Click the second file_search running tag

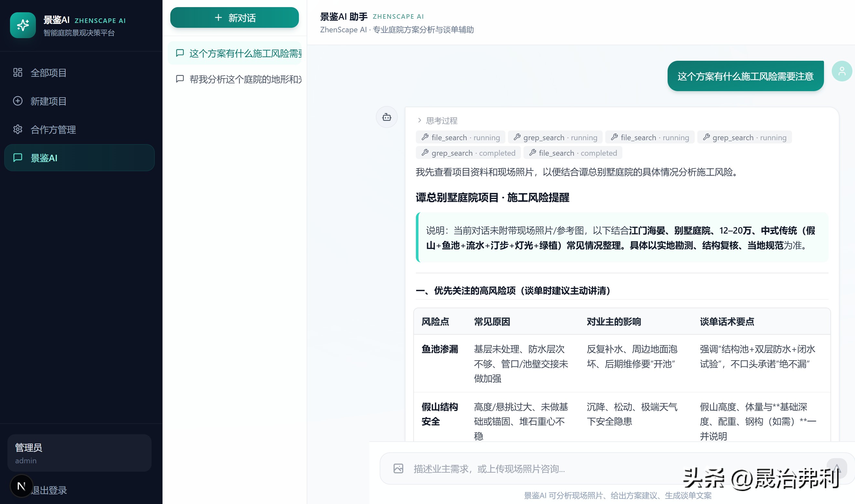pyautogui.click(x=649, y=137)
